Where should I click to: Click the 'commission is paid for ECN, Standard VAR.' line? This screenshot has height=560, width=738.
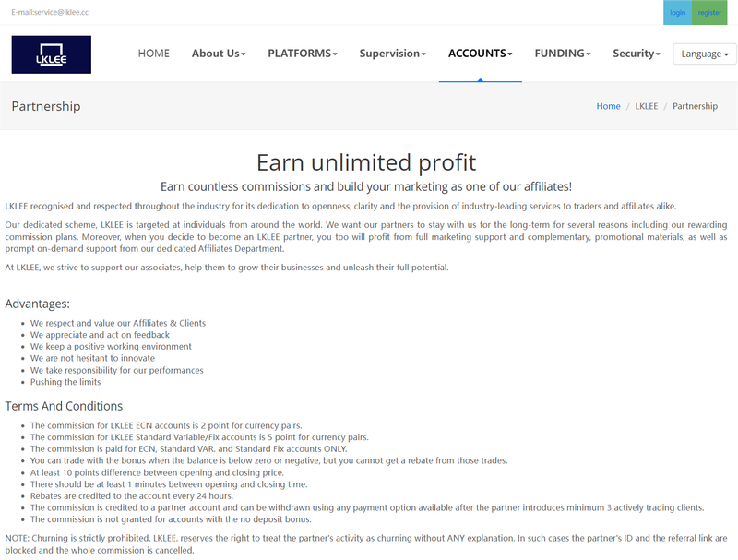[x=189, y=449]
